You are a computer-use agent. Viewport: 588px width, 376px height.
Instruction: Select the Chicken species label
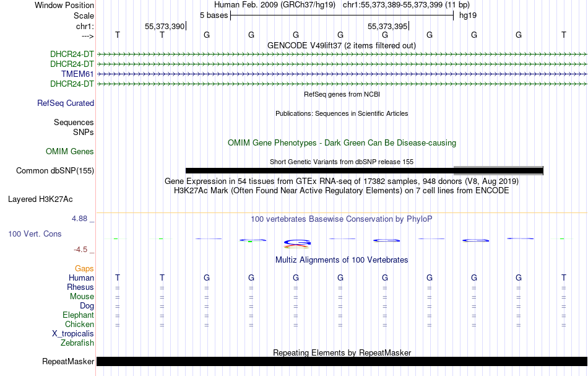tap(79, 324)
